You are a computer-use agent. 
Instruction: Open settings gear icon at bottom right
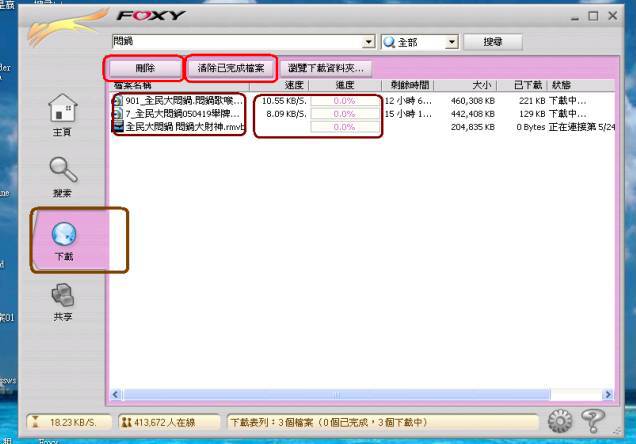[560, 421]
